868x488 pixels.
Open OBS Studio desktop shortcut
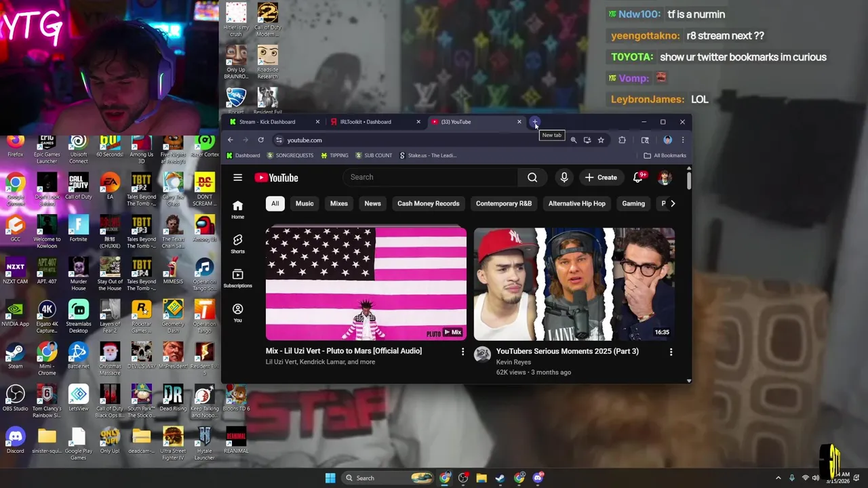(15, 399)
